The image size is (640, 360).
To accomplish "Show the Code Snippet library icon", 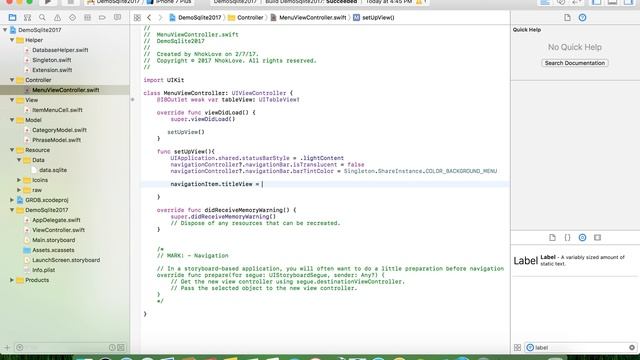I will (567, 238).
